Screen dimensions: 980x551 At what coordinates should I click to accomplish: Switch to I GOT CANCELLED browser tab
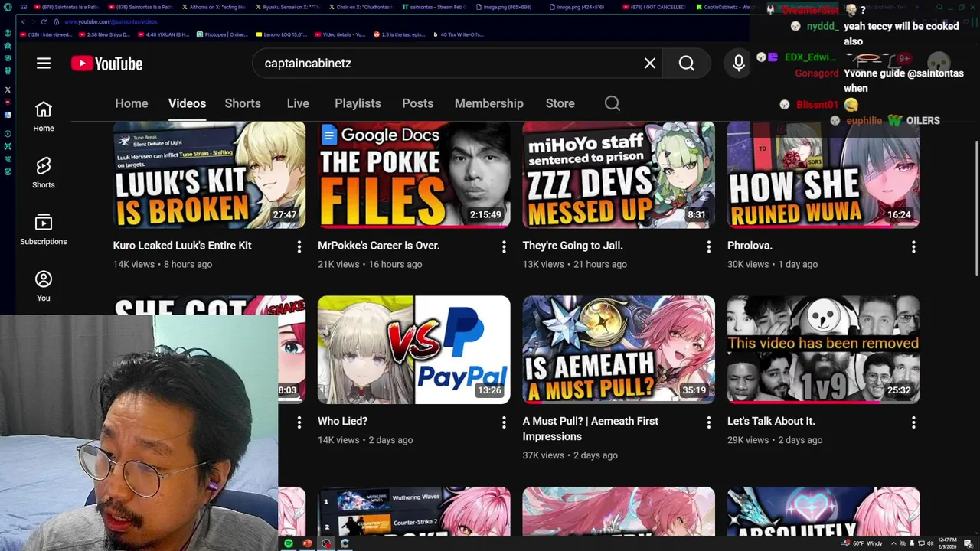click(x=654, y=7)
